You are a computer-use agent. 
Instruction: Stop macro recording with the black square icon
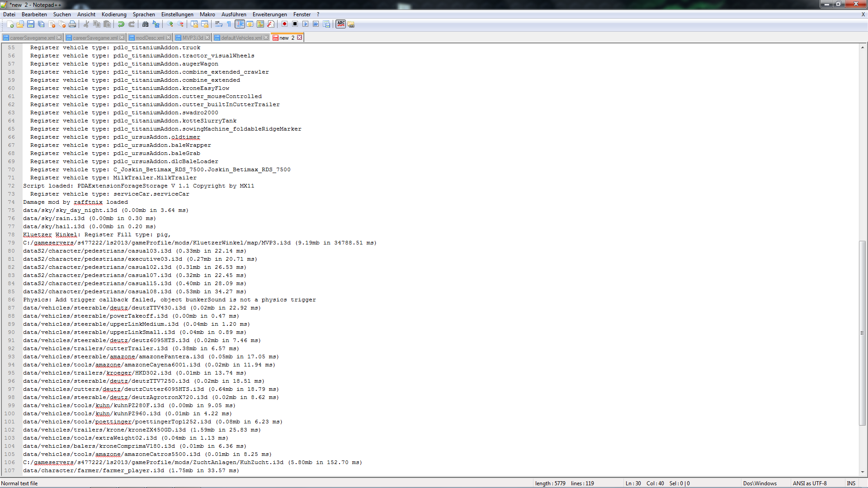click(x=295, y=24)
